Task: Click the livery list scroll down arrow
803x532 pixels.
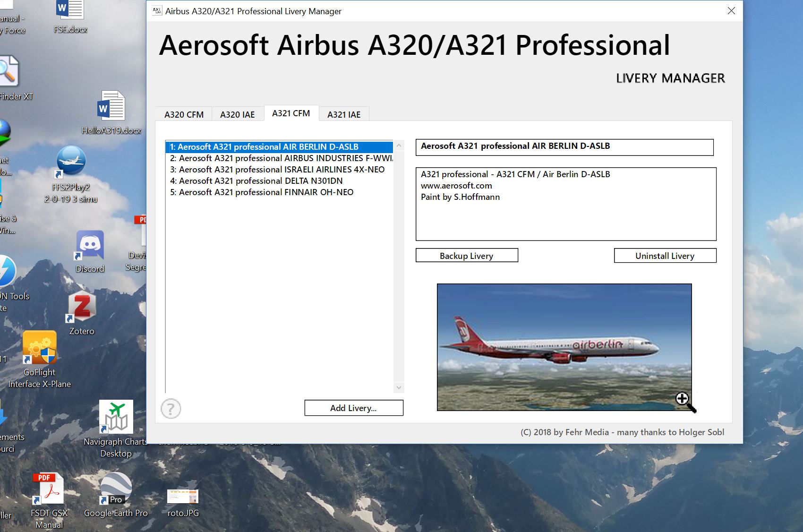Action: [399, 387]
